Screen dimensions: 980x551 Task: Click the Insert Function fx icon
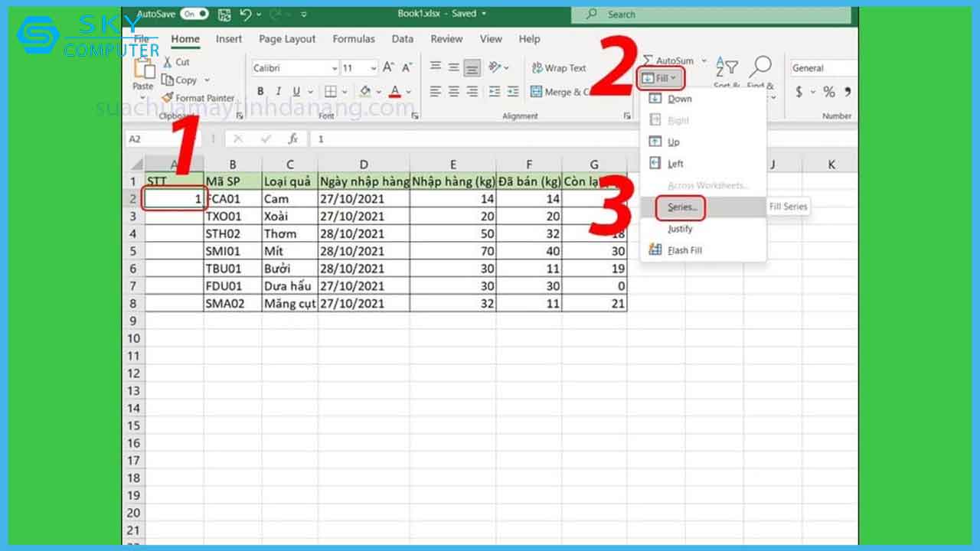tap(292, 139)
